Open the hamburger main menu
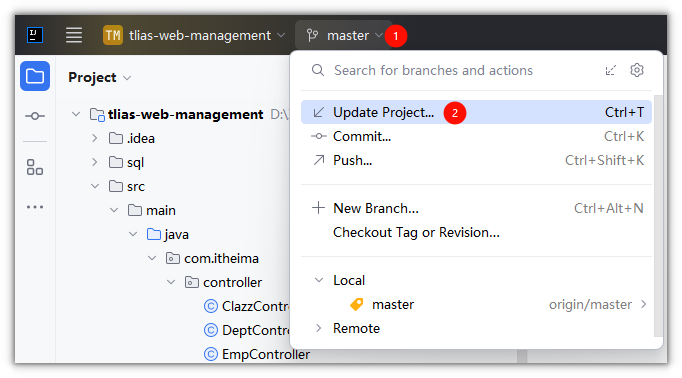Image resolution: width=682 pixels, height=378 pixels. pos(74,35)
